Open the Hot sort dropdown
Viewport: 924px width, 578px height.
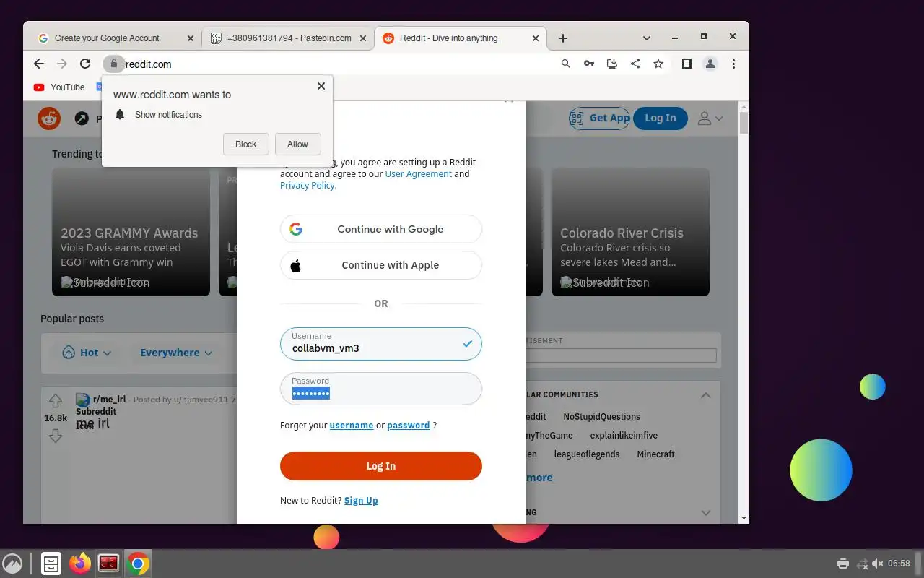(x=87, y=353)
